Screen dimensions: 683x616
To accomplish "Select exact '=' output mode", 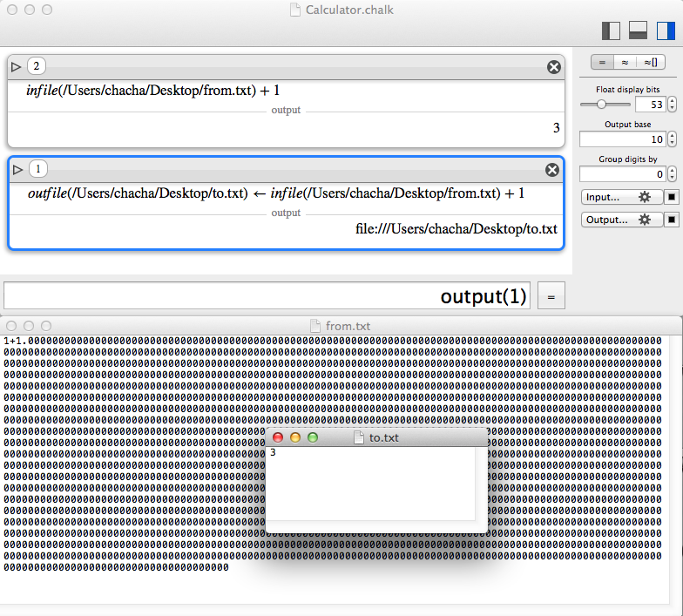I will coord(602,63).
